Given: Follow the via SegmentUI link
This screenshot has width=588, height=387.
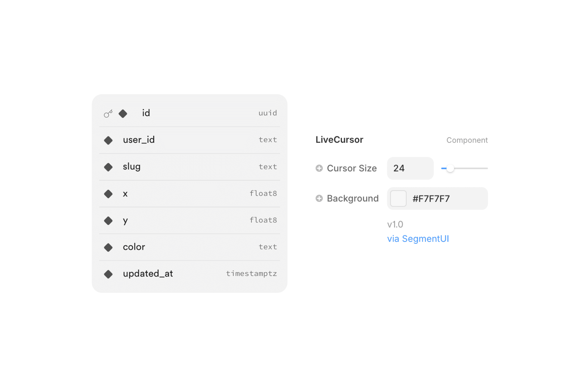Looking at the screenshot, I should click(418, 238).
